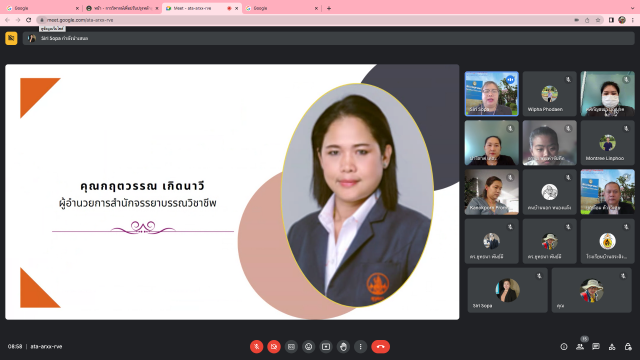Open the Chrome three-dot menu
640x360 pixels.
(x=633, y=20)
